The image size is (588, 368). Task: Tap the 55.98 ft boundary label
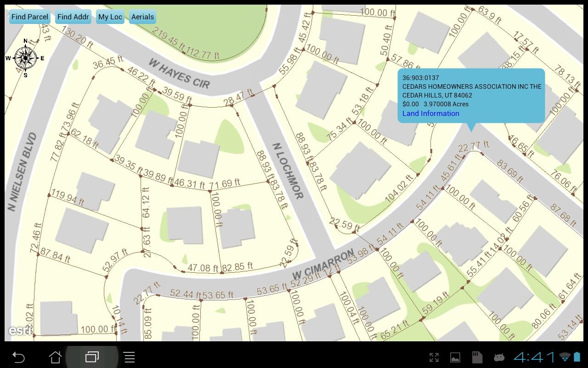[x=289, y=61]
